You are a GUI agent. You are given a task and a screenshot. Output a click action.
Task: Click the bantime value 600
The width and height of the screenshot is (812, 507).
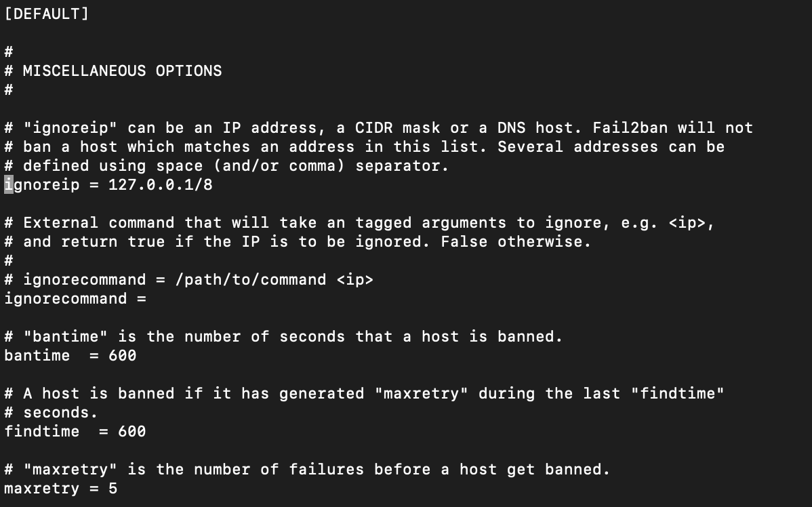[122, 355]
